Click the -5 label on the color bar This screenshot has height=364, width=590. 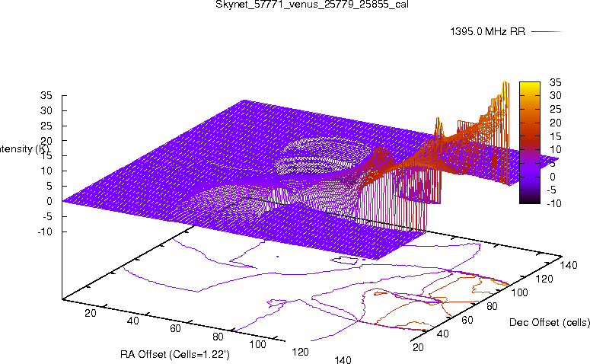click(x=551, y=190)
